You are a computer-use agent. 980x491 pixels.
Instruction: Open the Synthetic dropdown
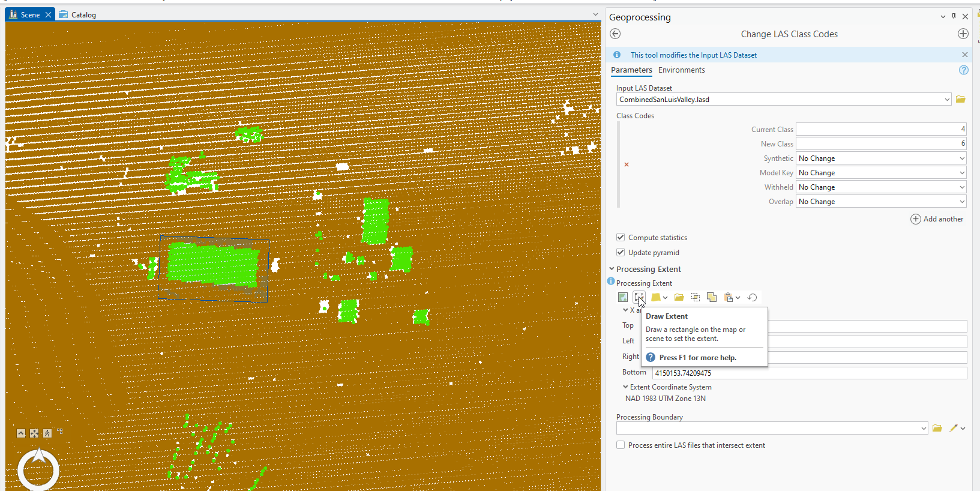coord(881,158)
